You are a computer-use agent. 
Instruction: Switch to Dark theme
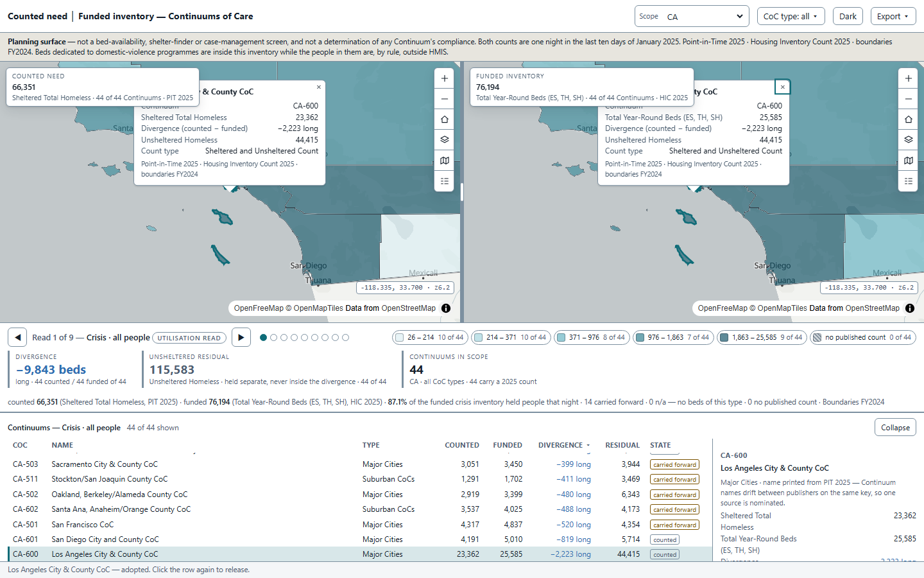[x=848, y=16]
